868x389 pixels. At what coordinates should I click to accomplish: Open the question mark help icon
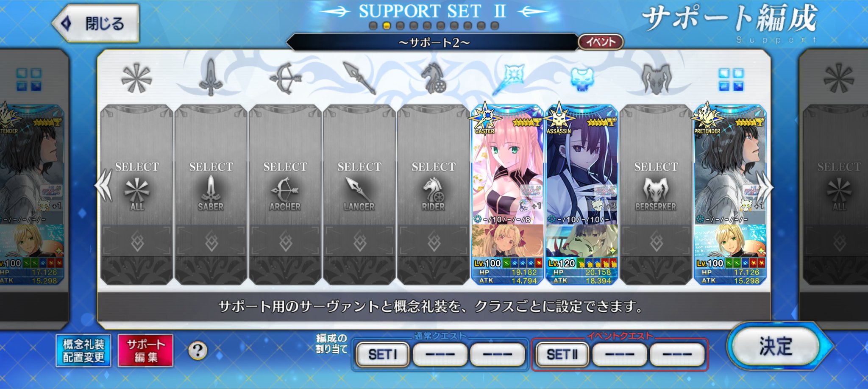[x=198, y=351]
